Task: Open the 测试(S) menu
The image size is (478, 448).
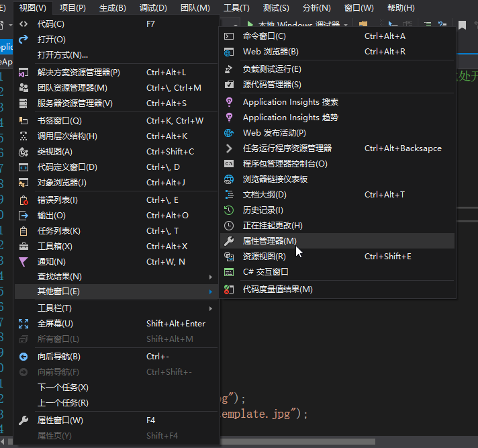Action: 276,8
